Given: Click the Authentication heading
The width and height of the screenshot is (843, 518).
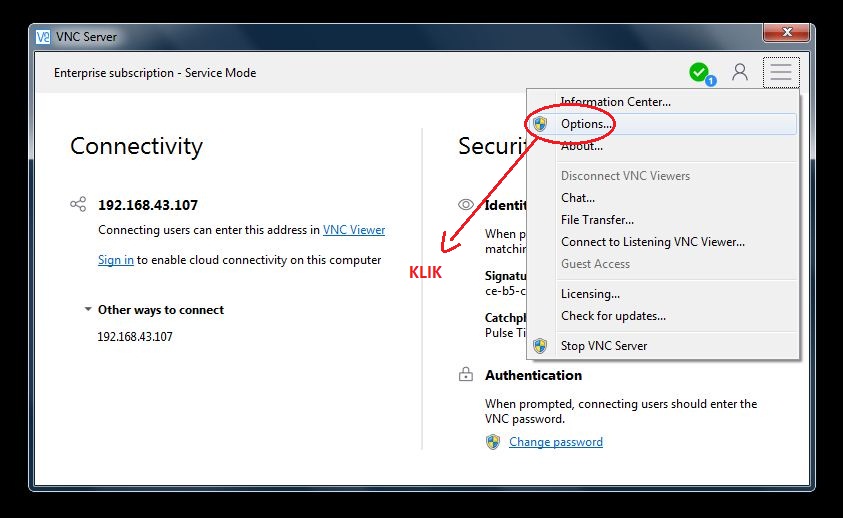Looking at the screenshot, I should [x=533, y=375].
